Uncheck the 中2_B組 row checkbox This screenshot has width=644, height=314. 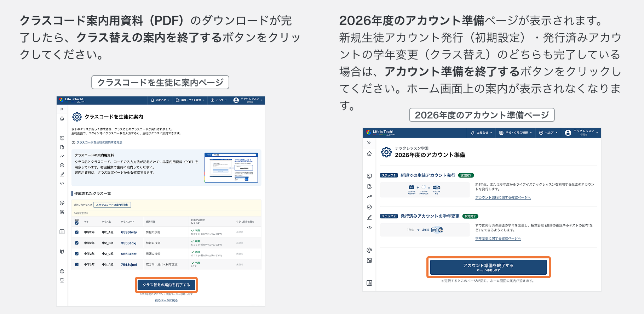77,243
